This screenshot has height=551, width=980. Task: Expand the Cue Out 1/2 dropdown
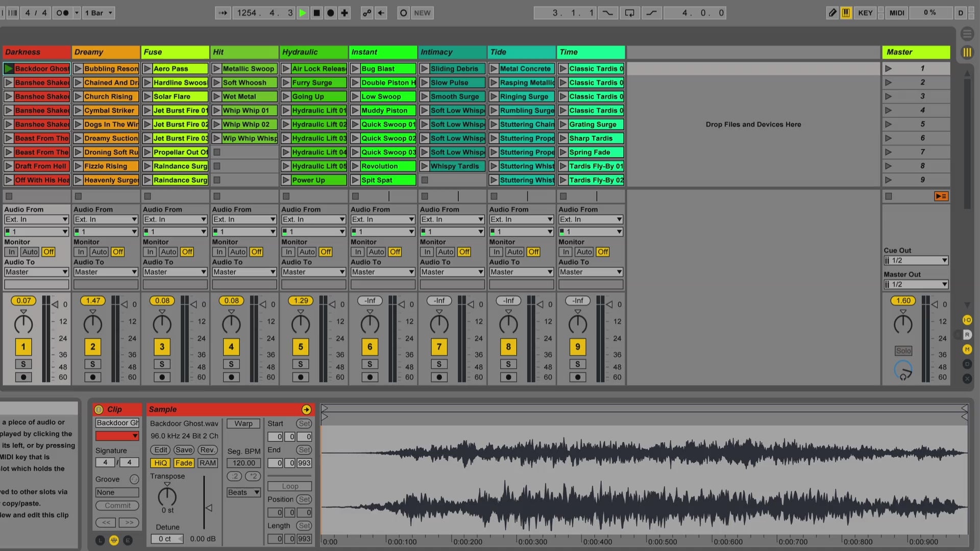tap(916, 261)
